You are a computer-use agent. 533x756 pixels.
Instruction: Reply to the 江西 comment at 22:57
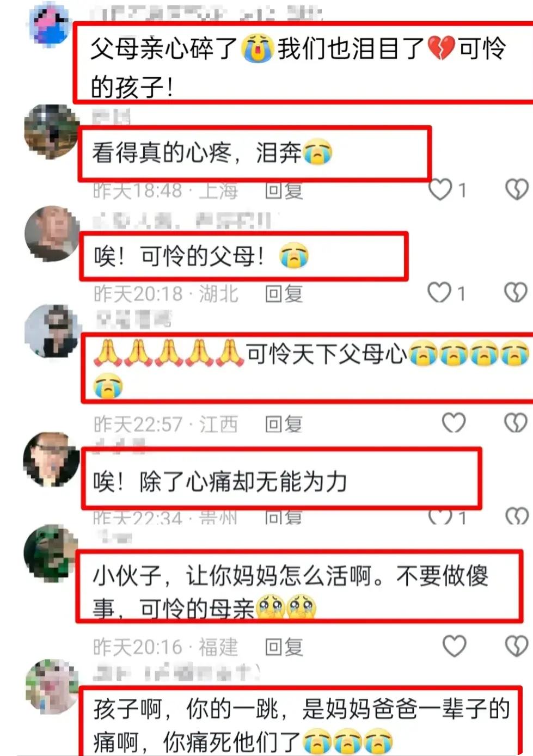284,424
